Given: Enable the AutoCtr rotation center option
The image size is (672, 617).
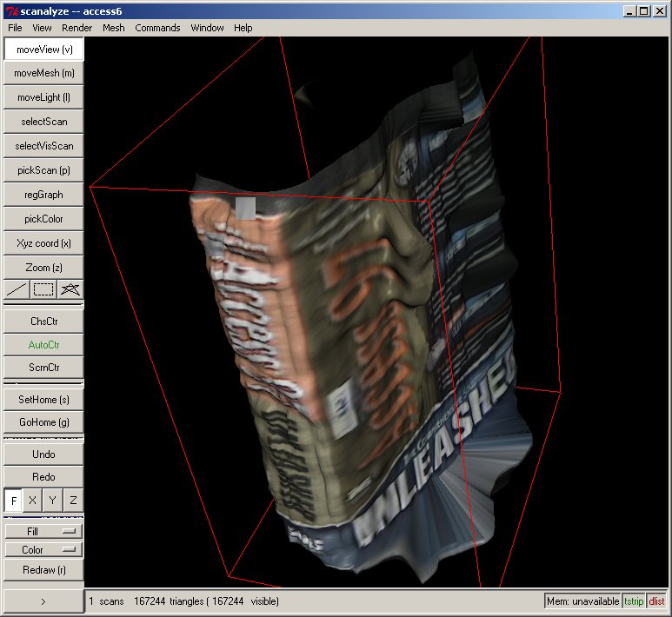Looking at the screenshot, I should 43,344.
